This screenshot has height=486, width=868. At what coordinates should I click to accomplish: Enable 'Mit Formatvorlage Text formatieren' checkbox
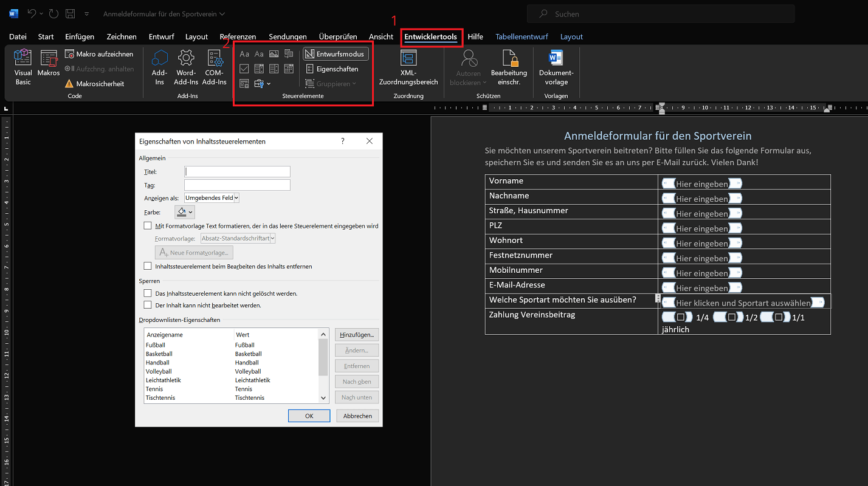click(x=148, y=225)
